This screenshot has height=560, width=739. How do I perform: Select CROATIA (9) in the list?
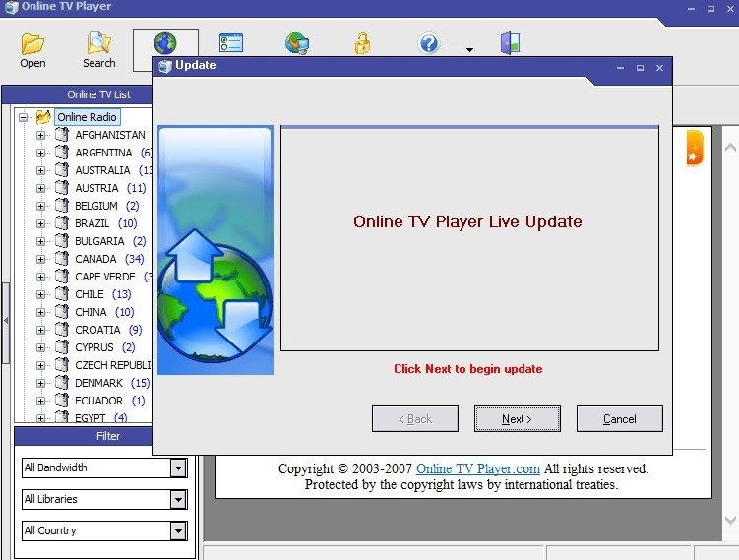tap(108, 330)
